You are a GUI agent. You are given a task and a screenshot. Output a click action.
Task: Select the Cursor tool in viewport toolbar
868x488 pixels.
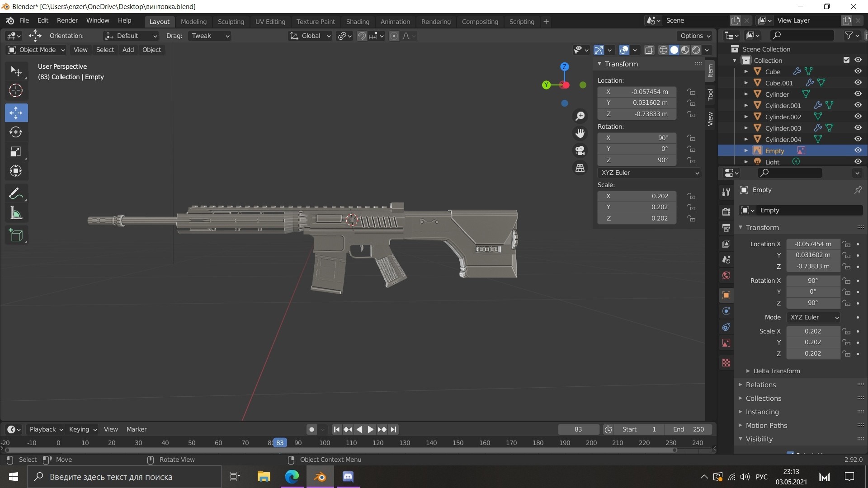click(16, 91)
